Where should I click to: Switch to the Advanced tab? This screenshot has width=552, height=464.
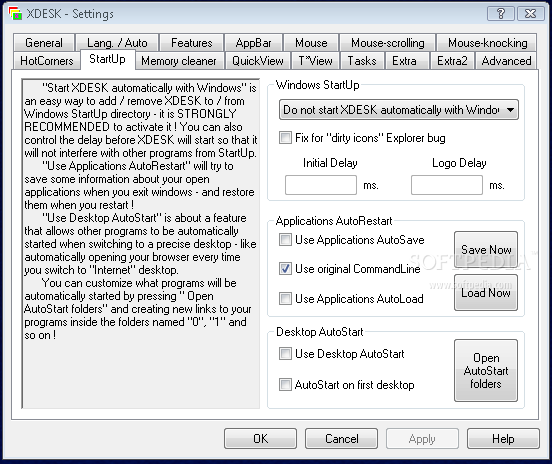pos(506,61)
